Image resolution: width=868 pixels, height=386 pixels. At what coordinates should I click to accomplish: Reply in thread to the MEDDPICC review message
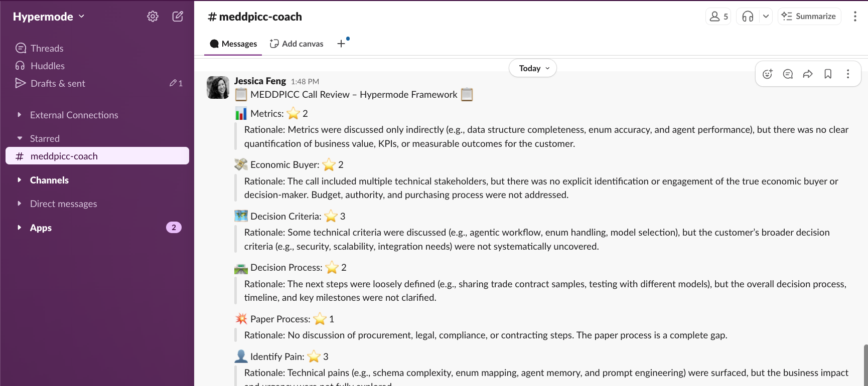(787, 74)
